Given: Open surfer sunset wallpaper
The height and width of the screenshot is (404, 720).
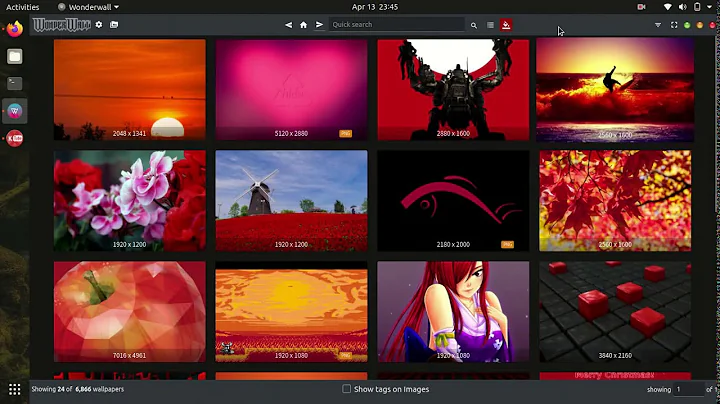Looking at the screenshot, I should [x=615, y=90].
